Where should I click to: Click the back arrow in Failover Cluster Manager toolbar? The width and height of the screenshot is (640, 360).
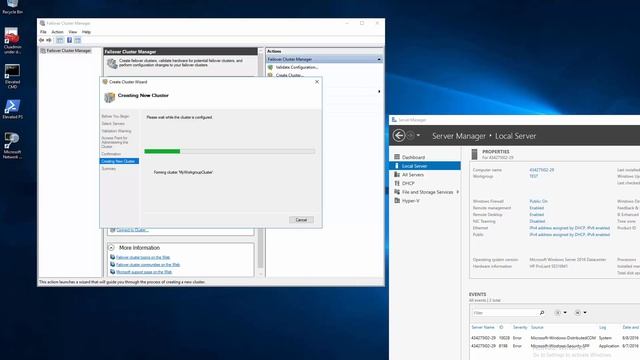[x=41, y=40]
